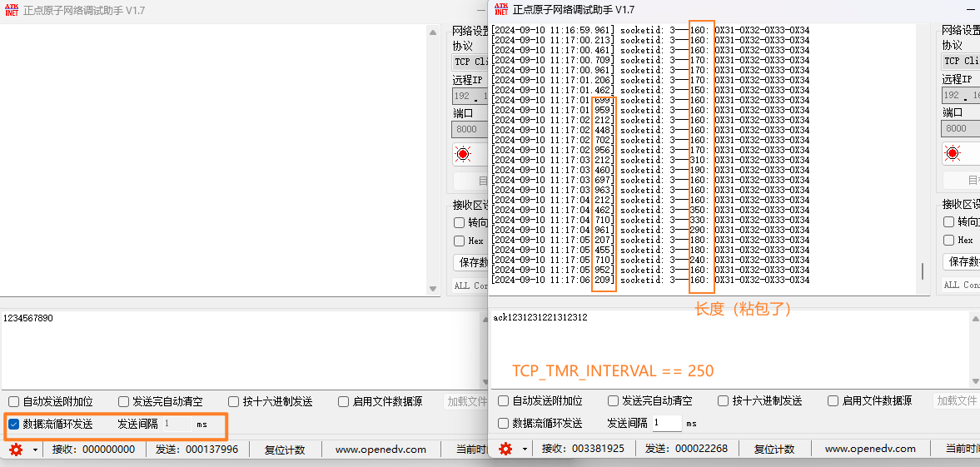Click red connection indicator in right window
980x467 pixels.
[953, 153]
